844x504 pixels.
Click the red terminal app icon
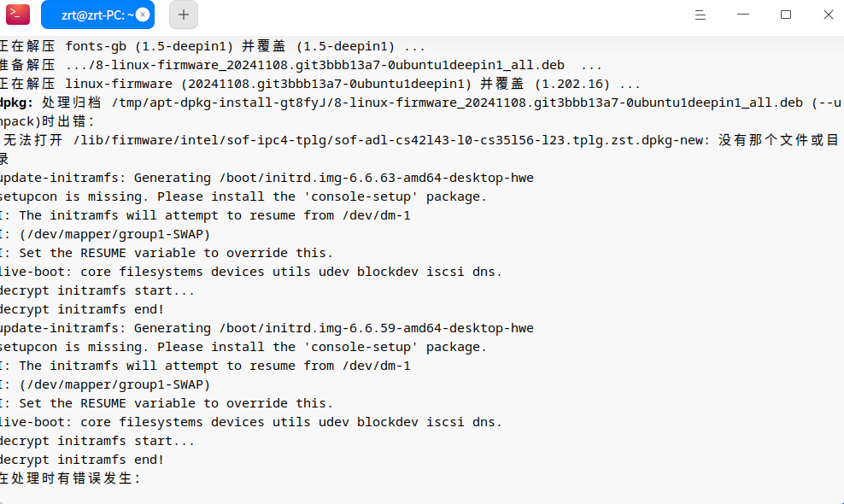pos(18,15)
